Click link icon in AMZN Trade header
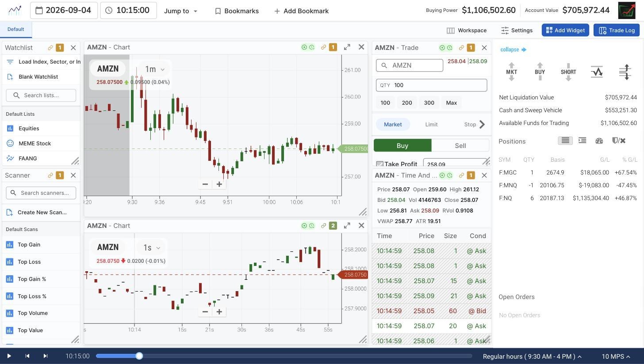Image resolution: width=644 pixels, height=364 pixels. click(461, 48)
